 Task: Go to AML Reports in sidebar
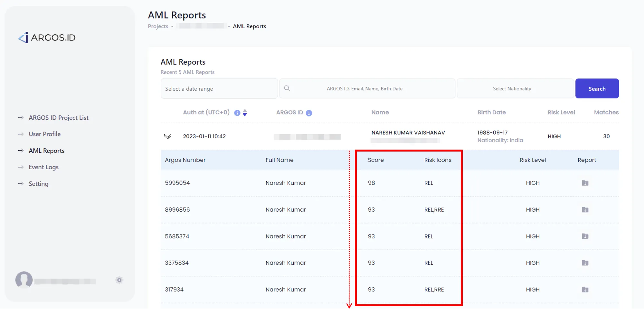[x=46, y=151]
